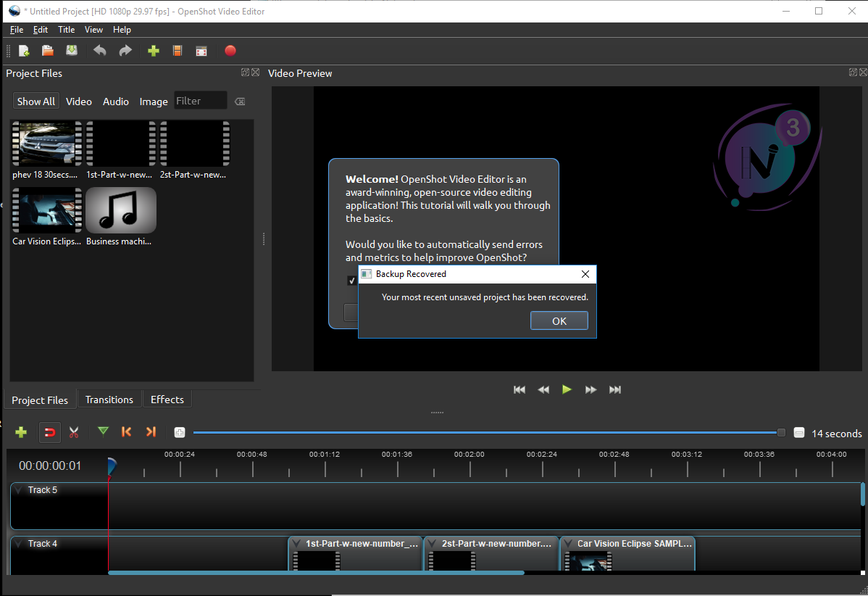Expand the Track 5 dropdown arrow
The width and height of the screenshot is (868, 596).
pyautogui.click(x=19, y=490)
